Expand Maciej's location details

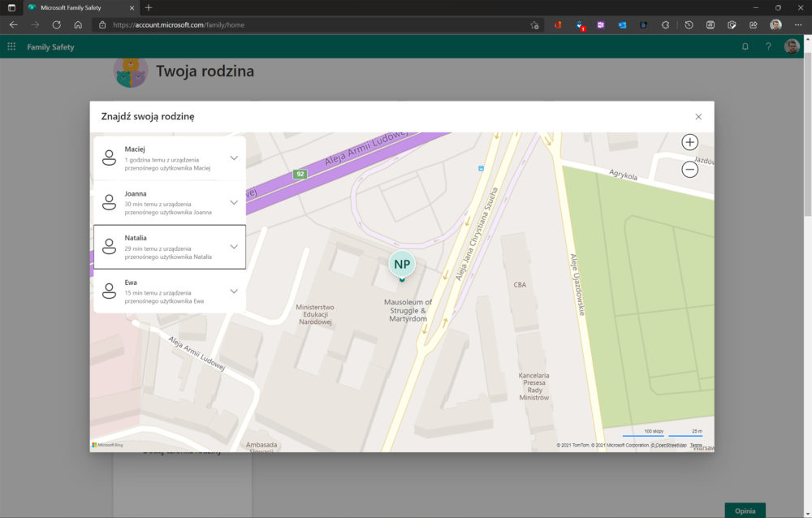pyautogui.click(x=234, y=158)
